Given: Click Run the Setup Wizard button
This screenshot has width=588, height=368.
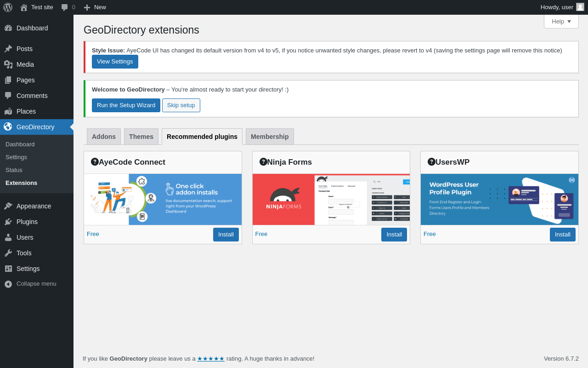Looking at the screenshot, I should (x=126, y=105).
